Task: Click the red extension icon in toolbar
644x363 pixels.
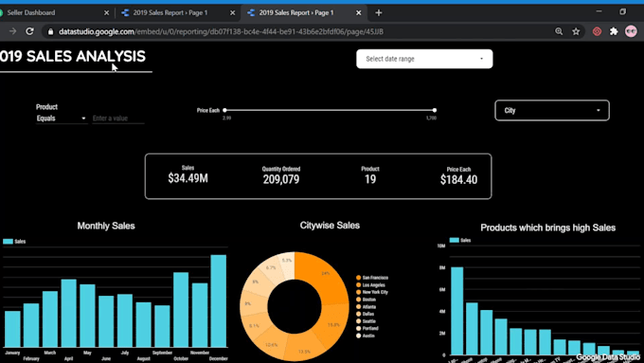Action: [597, 31]
